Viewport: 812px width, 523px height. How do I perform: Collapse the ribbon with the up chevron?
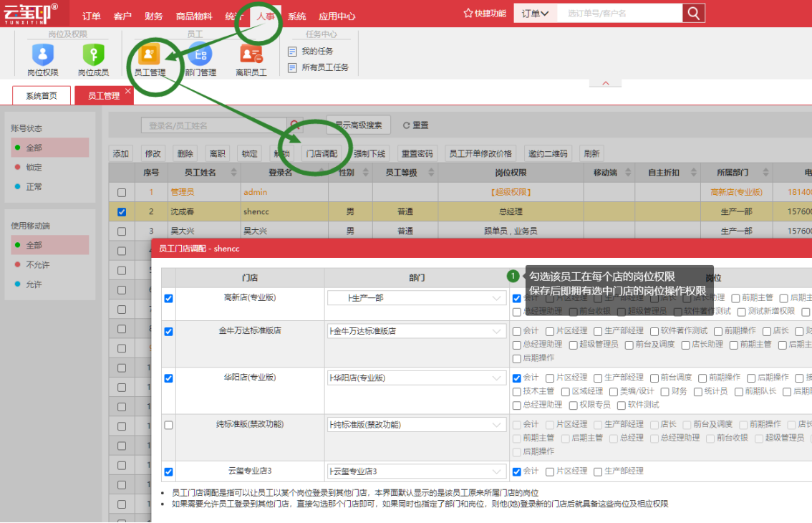(605, 83)
